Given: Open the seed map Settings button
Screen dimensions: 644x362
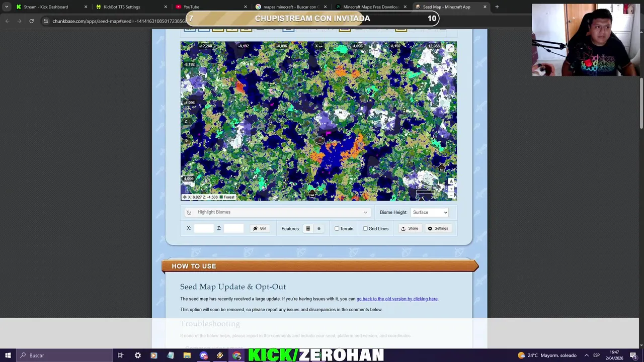Looking at the screenshot, I should (438, 228).
